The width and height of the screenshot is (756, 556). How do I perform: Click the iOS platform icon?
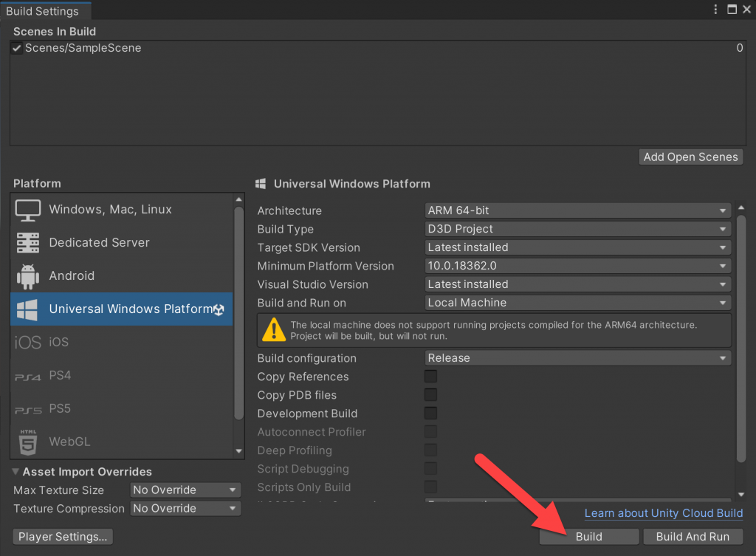click(x=28, y=343)
